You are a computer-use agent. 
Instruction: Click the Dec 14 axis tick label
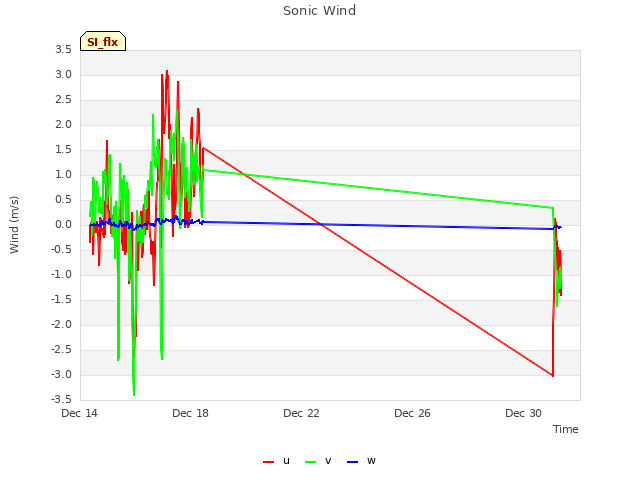click(80, 413)
